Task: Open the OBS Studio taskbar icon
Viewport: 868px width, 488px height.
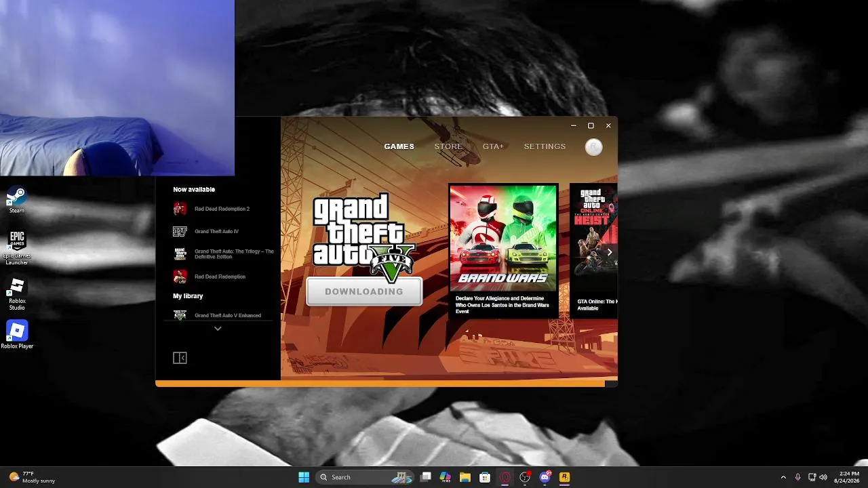Action: (525, 477)
